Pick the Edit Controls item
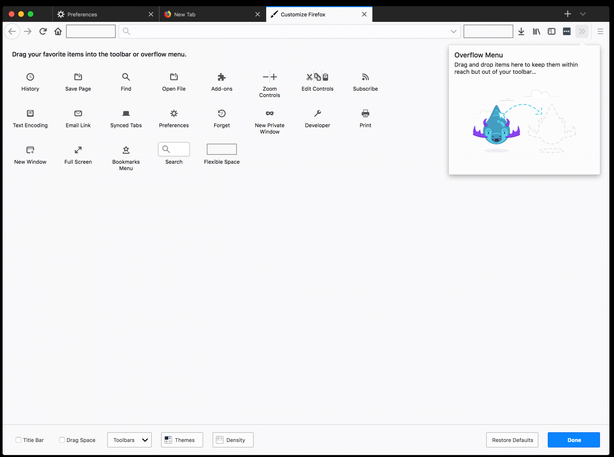Viewport: 614px width, 457px height. (x=317, y=77)
